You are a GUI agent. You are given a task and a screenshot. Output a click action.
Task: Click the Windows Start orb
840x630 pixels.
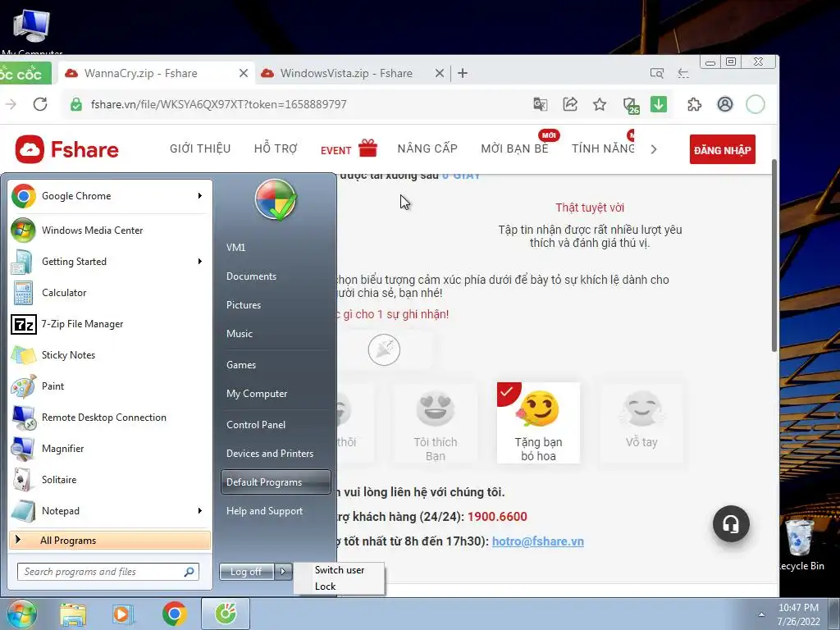click(21, 614)
